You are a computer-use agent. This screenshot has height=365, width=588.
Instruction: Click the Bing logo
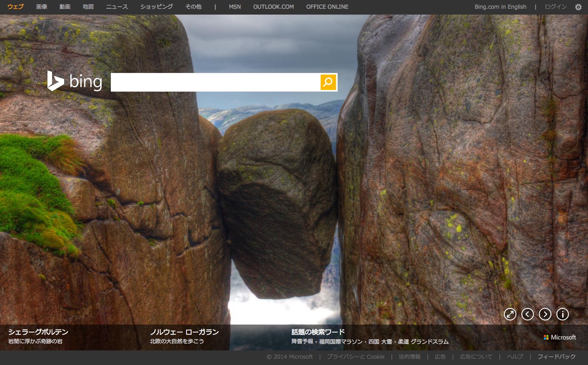[75, 81]
